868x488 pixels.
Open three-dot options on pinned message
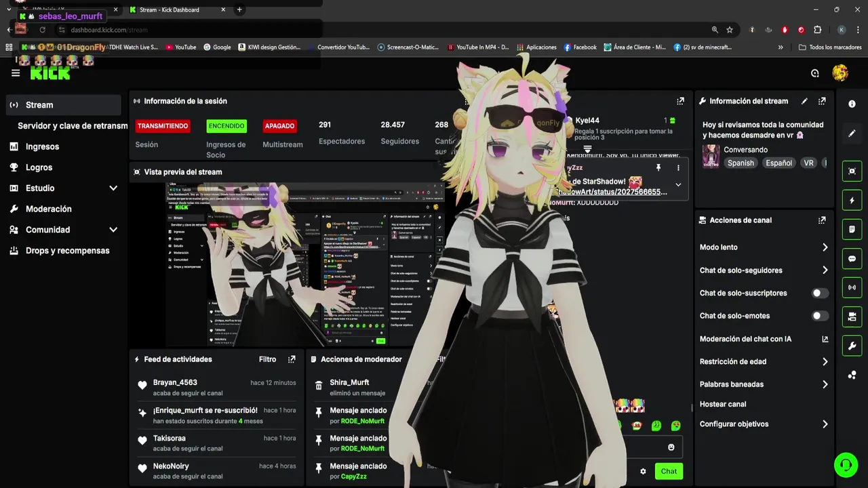point(678,167)
